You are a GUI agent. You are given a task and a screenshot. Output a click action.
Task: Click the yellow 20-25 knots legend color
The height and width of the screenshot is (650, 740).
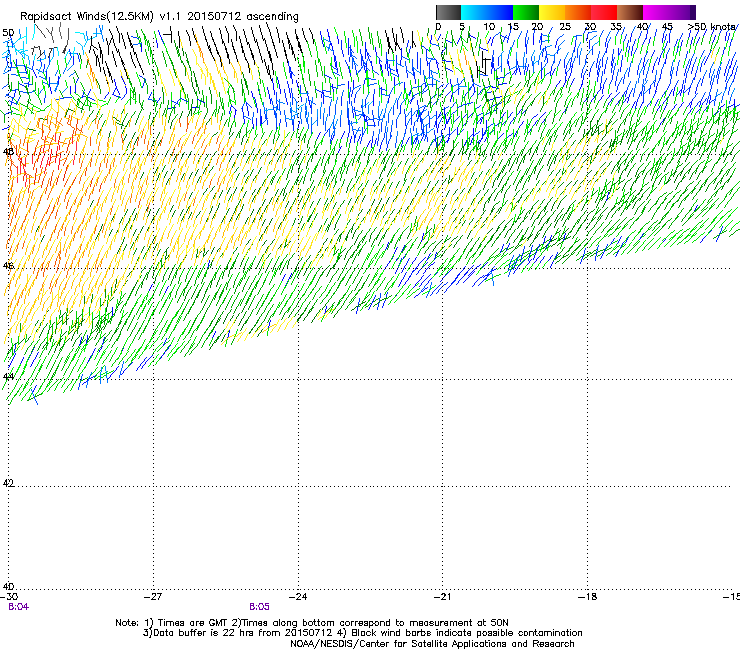(552, 12)
